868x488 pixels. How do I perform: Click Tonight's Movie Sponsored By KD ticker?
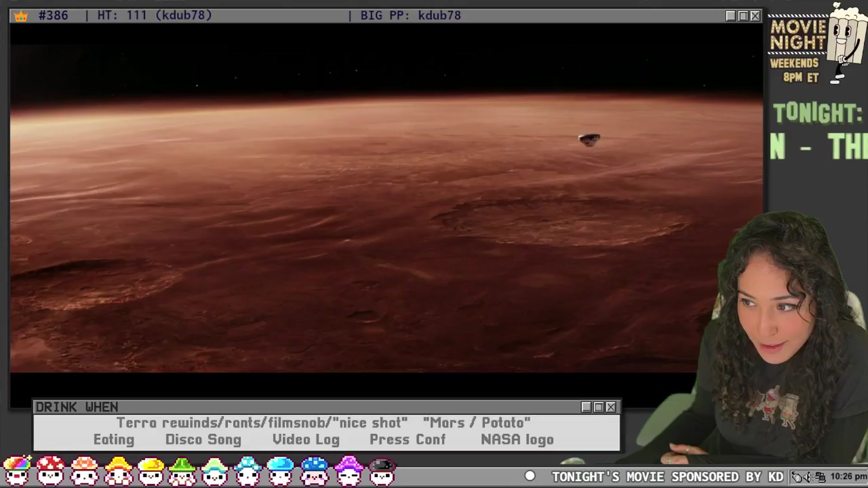coord(667,477)
